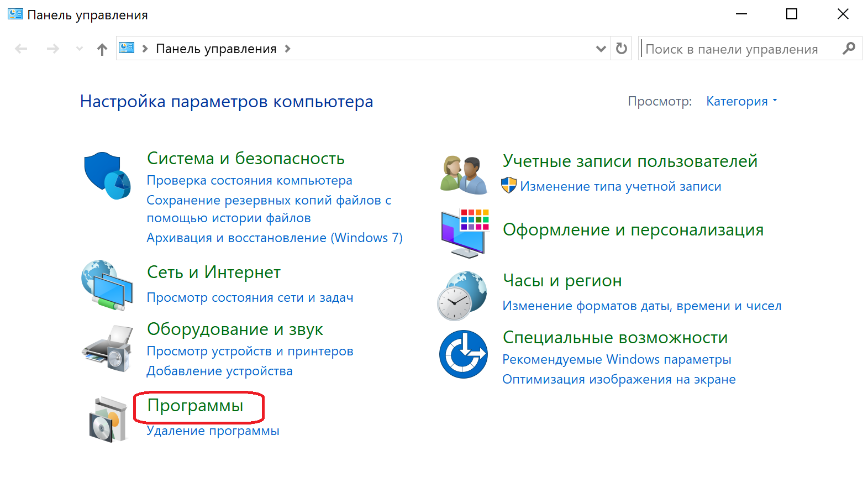
Task: Click Удаление программы link
Action: tap(213, 431)
